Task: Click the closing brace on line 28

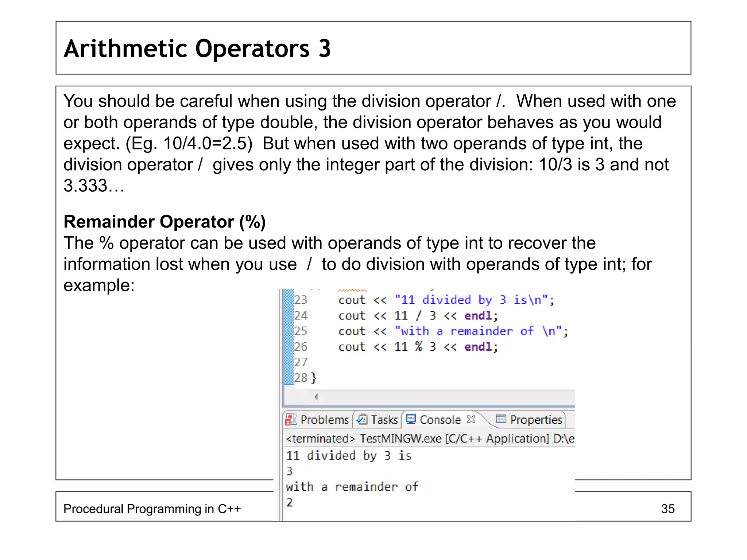Action: click(x=314, y=378)
